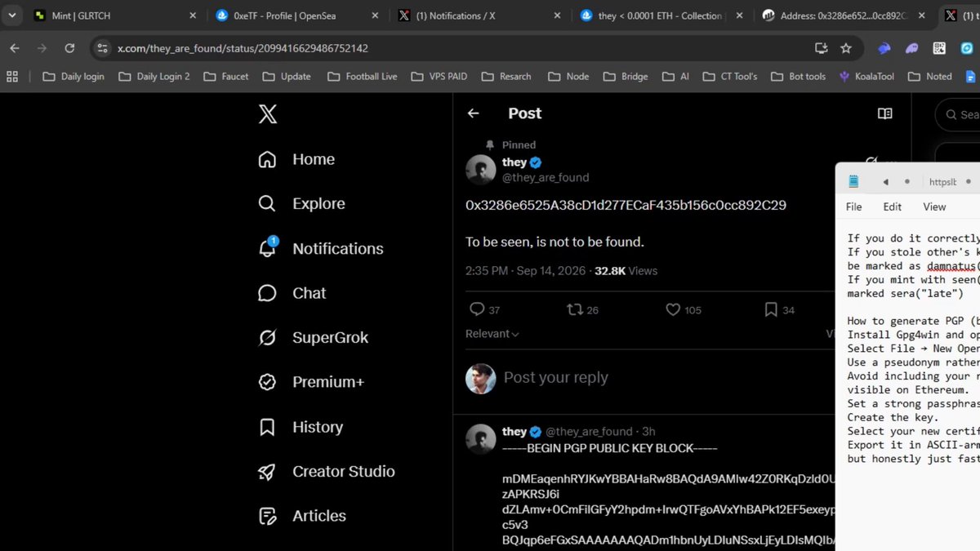
Task: Open the Edit menu in Notepad
Action: (893, 207)
